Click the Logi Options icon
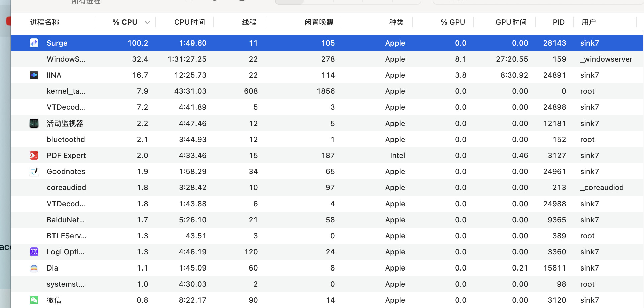The height and width of the screenshot is (308, 644). pos(34,252)
